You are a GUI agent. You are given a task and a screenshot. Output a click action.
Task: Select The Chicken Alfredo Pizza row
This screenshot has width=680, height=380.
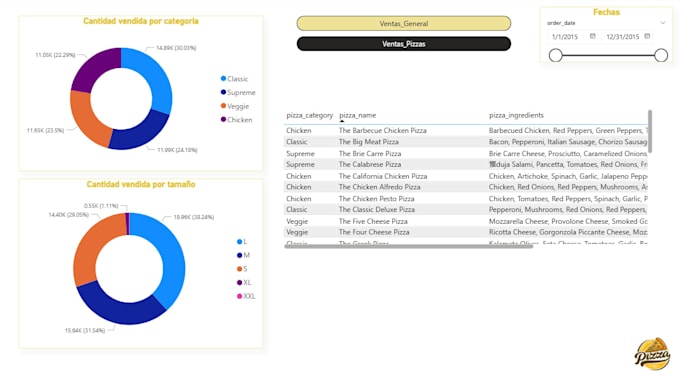coord(466,187)
